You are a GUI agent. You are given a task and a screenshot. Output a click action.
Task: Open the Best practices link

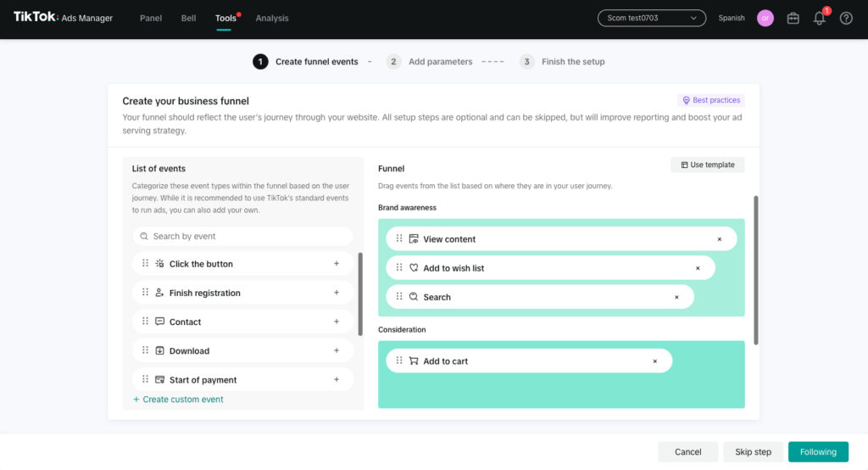click(710, 100)
